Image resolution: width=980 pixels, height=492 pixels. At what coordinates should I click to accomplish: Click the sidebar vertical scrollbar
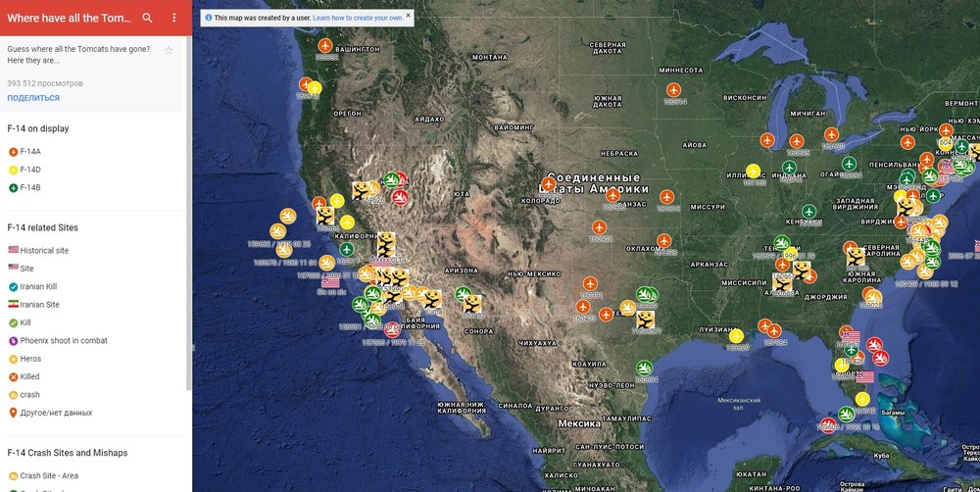[189, 213]
